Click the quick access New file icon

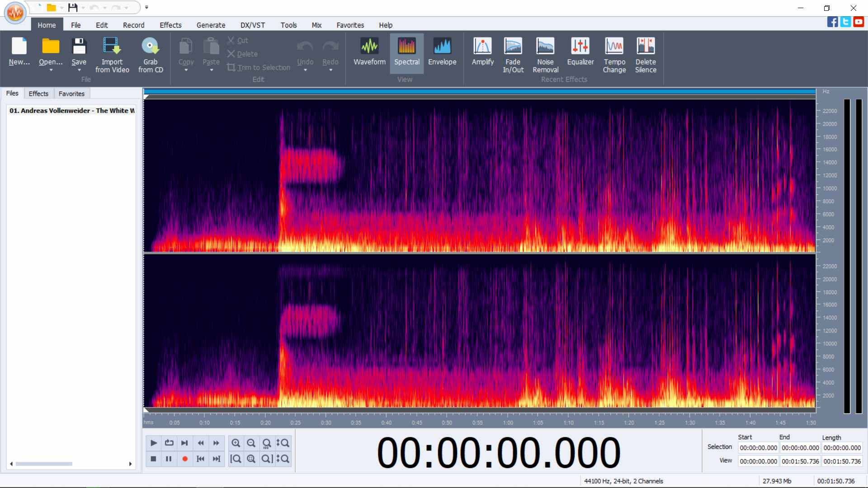click(x=38, y=7)
